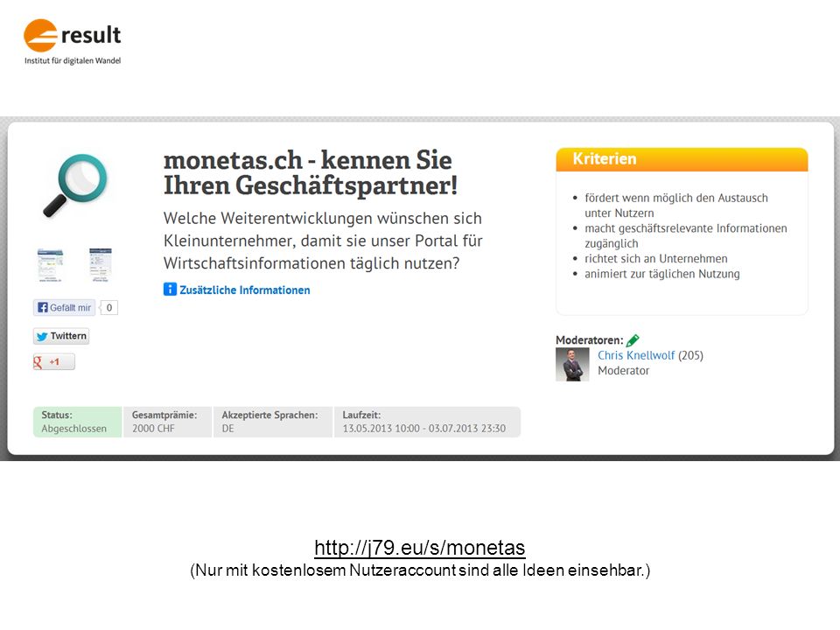Screen dimensions: 840x630
Task: Click the Laufzeit date range cell
Action: pyautogui.click(x=428, y=422)
